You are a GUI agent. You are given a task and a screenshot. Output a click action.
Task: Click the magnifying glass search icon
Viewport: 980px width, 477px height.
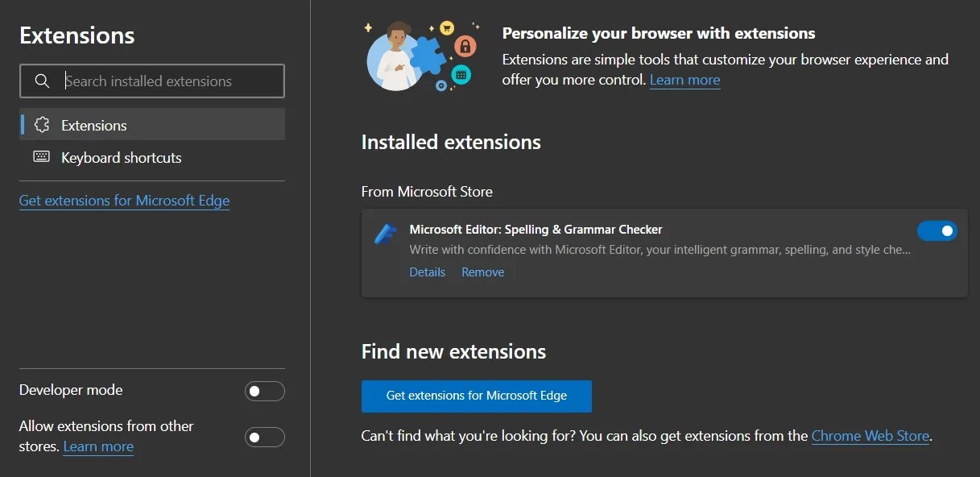tap(42, 81)
